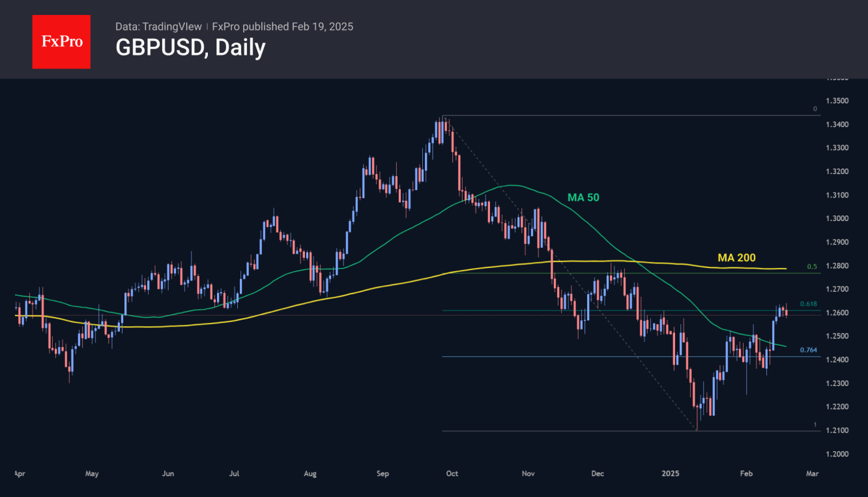Image resolution: width=868 pixels, height=497 pixels.
Task: Click the '0.764' Fibonacci level label
Action: pos(808,350)
